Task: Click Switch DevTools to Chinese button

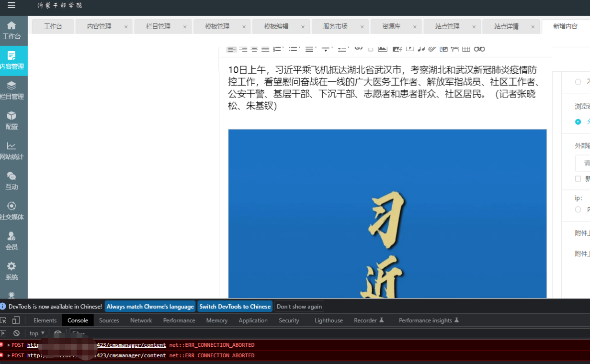Action: point(235,307)
